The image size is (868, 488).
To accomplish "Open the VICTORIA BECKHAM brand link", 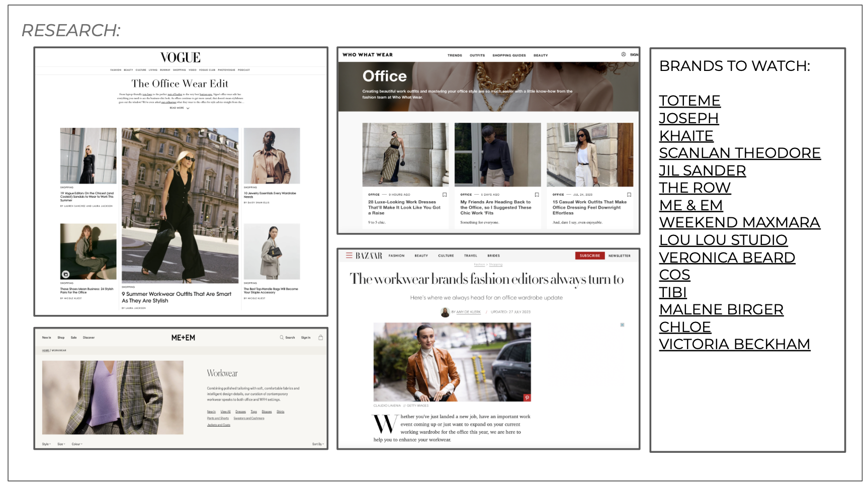I will tap(734, 344).
